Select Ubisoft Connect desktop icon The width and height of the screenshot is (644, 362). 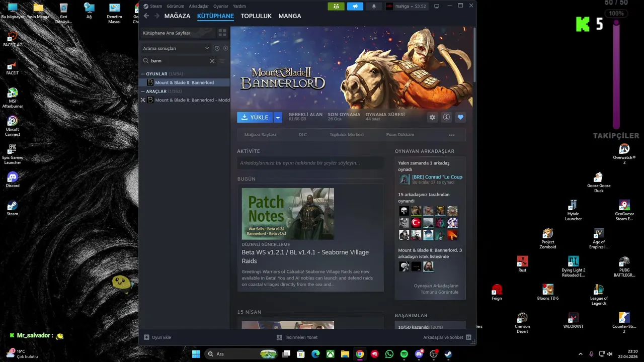pyautogui.click(x=13, y=126)
